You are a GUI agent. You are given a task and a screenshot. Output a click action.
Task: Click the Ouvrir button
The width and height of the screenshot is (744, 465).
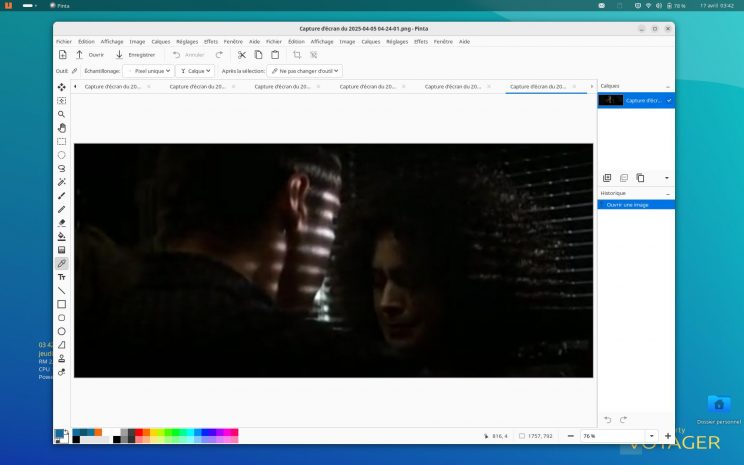click(90, 55)
